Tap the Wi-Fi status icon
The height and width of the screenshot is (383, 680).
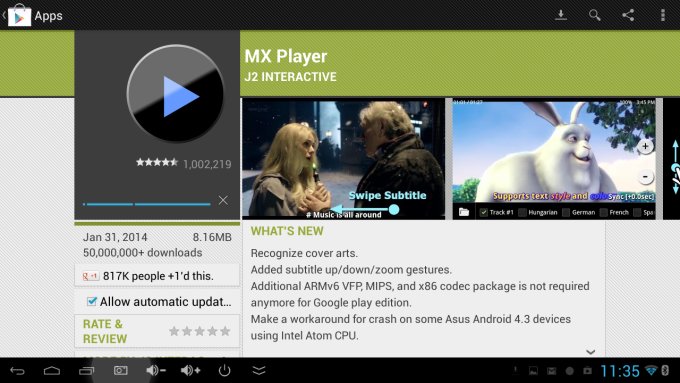651,370
